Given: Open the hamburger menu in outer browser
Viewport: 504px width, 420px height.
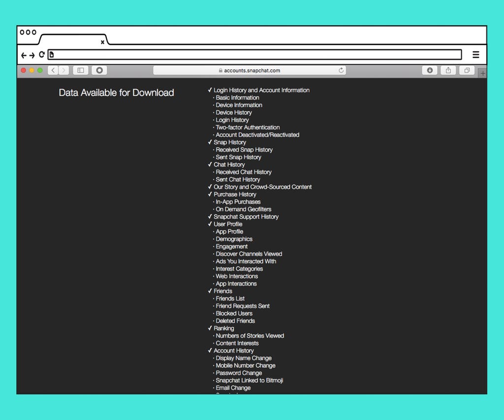Looking at the screenshot, I should click(x=475, y=55).
